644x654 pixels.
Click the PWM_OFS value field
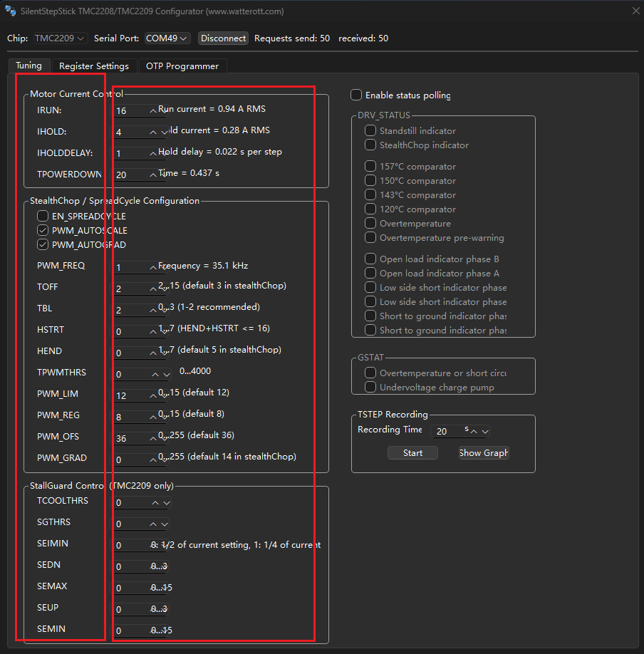(x=130, y=438)
